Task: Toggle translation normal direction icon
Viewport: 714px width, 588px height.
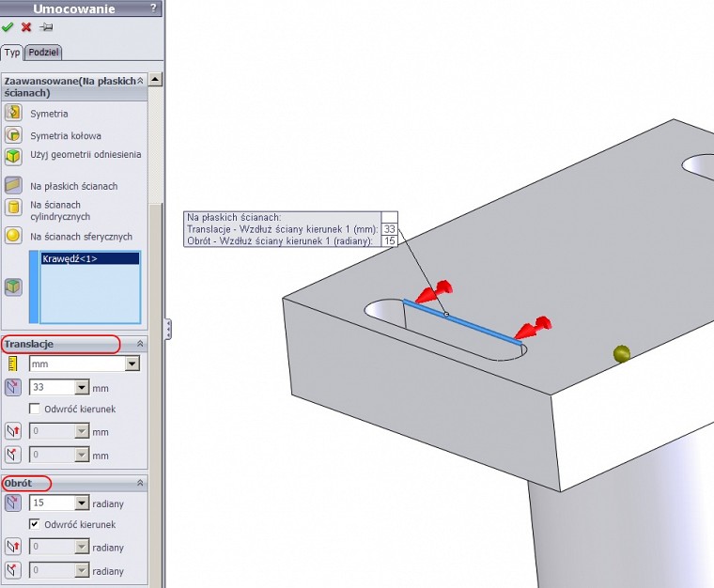Action: coord(13,455)
